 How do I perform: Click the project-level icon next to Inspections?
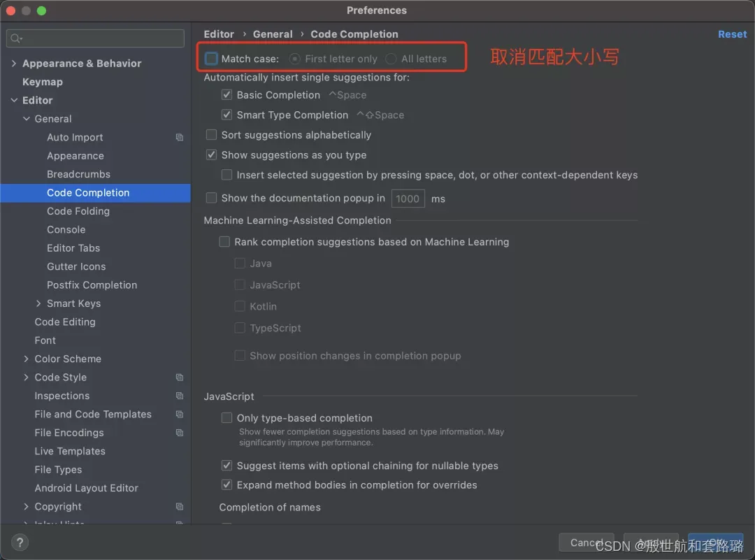pos(179,396)
